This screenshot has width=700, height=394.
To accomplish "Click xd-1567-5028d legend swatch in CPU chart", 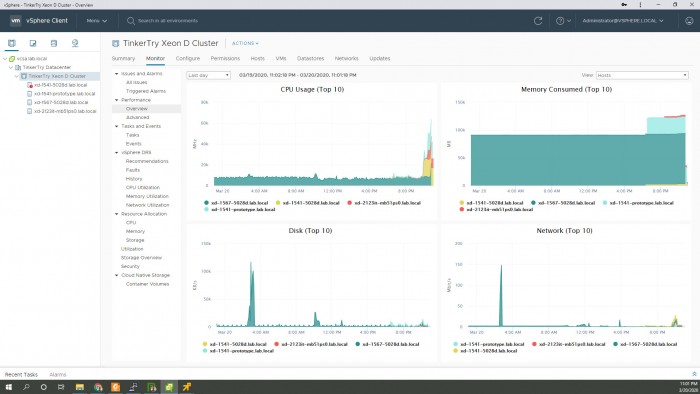I will (x=206, y=203).
